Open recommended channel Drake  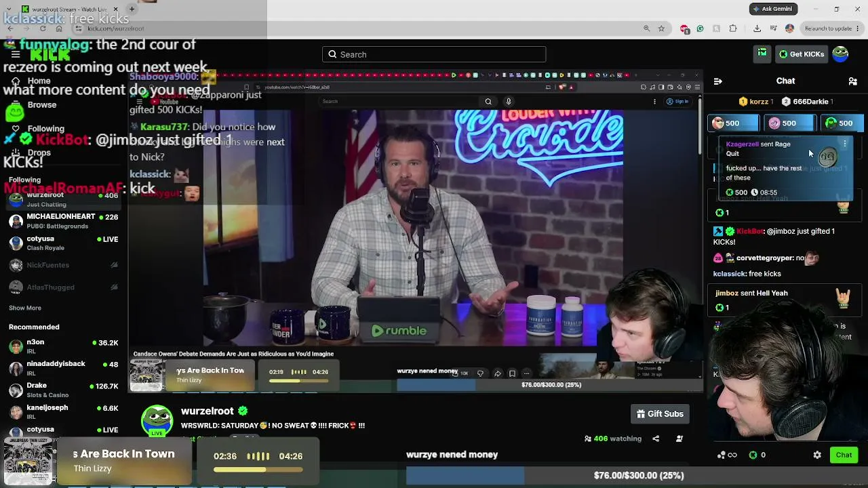(x=64, y=390)
